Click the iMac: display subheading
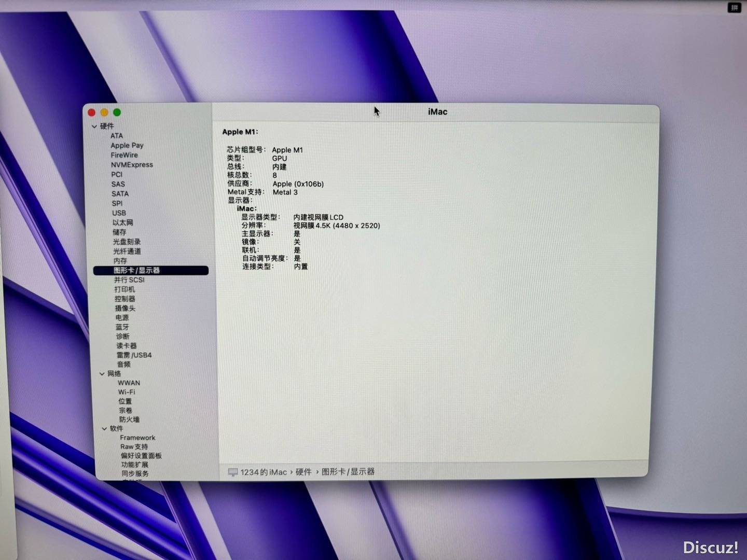The image size is (747, 560). [247, 208]
